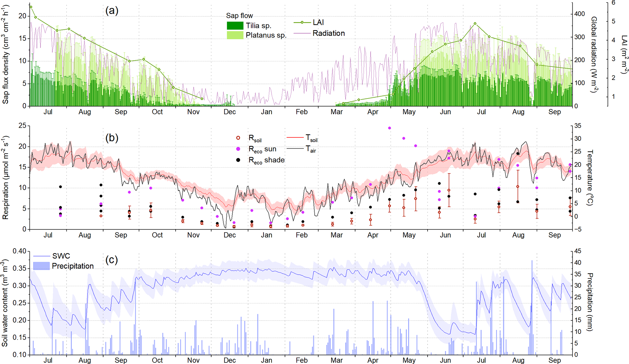Click the 'Temperature (°C)' axis title
Image resolution: width=629 pixels, height=364 pixels.
tap(590, 178)
